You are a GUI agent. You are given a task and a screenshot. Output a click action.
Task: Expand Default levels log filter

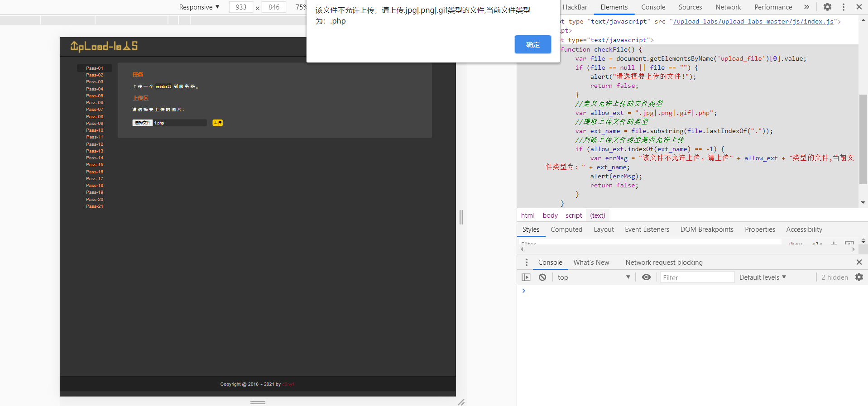pos(762,277)
